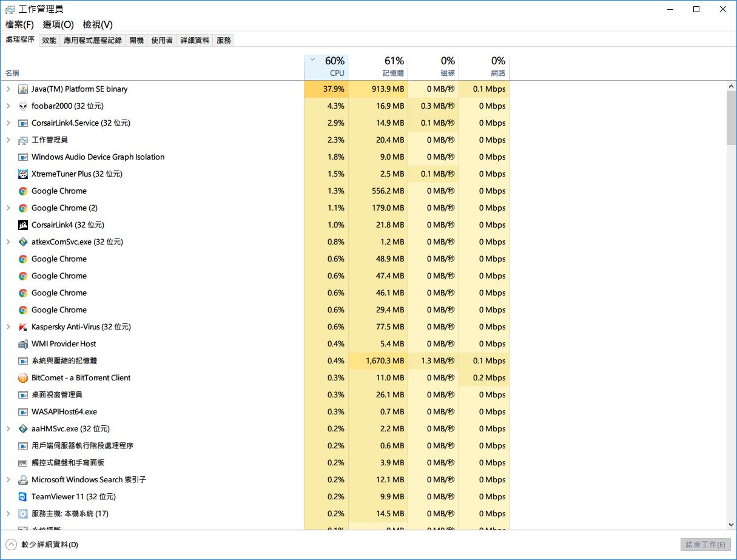
Task: Click the scrollbar down arrow
Action: click(x=731, y=524)
